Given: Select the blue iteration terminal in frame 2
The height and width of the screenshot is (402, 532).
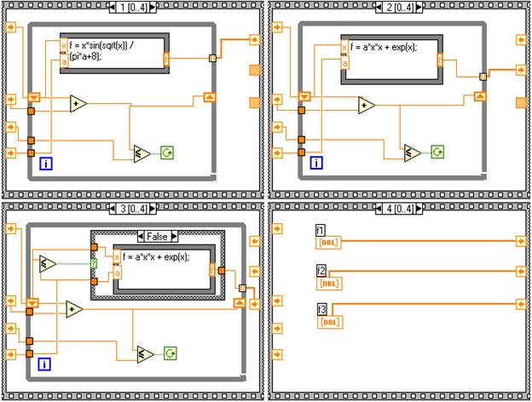Looking at the screenshot, I should tap(316, 163).
